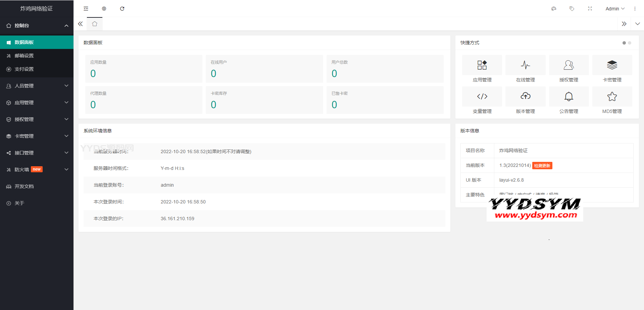Image resolution: width=644 pixels, height=310 pixels.
Task: Expand the 人员管理 sidebar menu
Action: (x=37, y=86)
